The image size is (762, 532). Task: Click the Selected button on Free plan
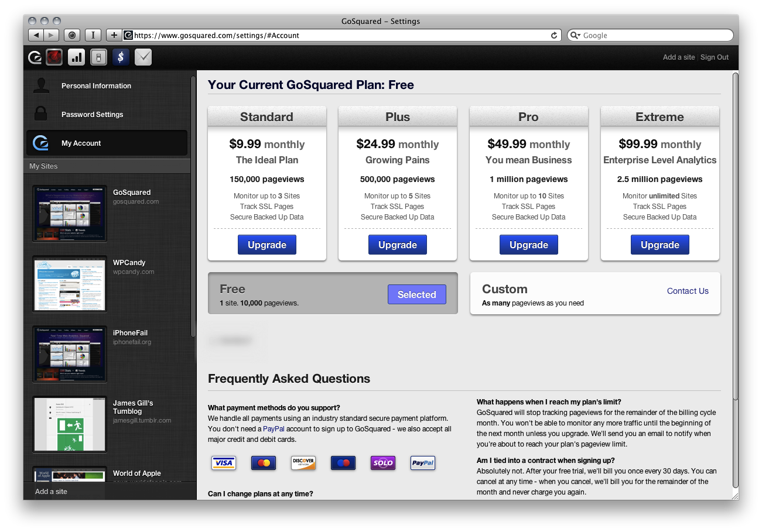click(417, 294)
